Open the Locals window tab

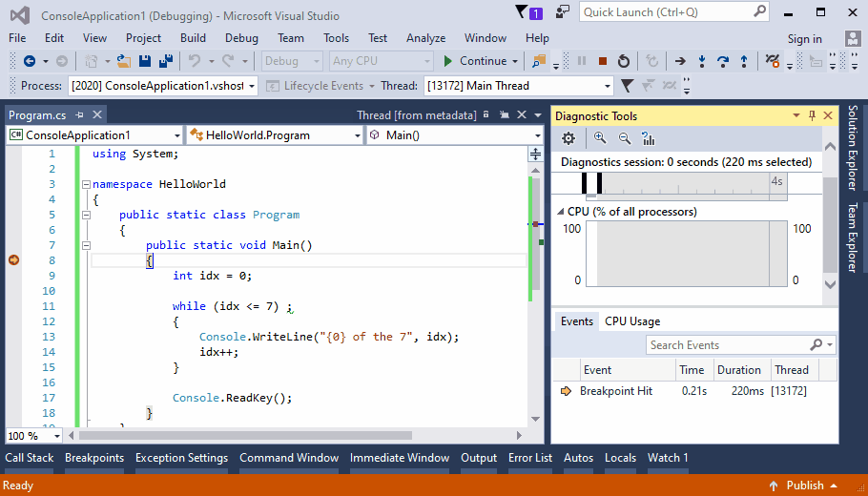[620, 458]
